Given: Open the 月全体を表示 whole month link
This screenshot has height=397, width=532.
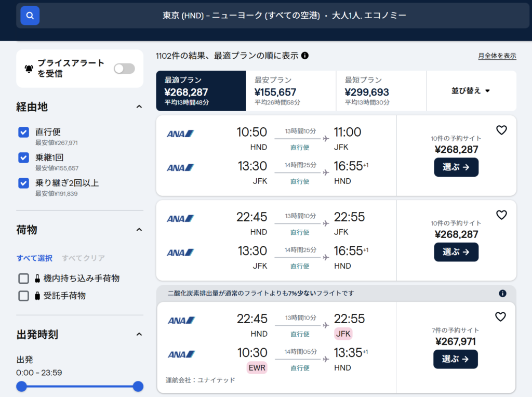Looking at the screenshot, I should (497, 56).
